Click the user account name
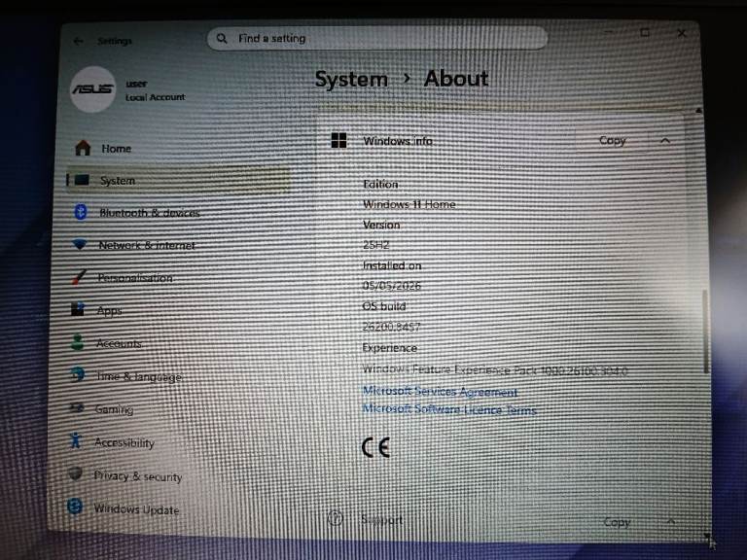 137,84
